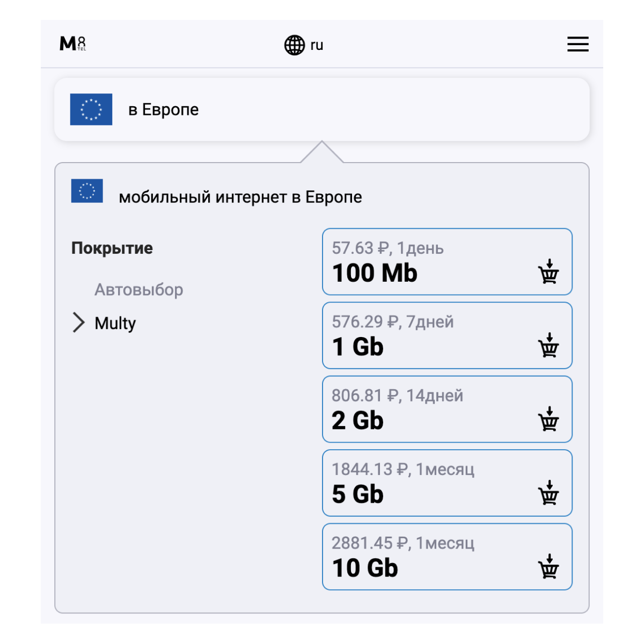
Task: Choose the 806.81 ₽ fourteen-day plan
Action: (x=447, y=409)
